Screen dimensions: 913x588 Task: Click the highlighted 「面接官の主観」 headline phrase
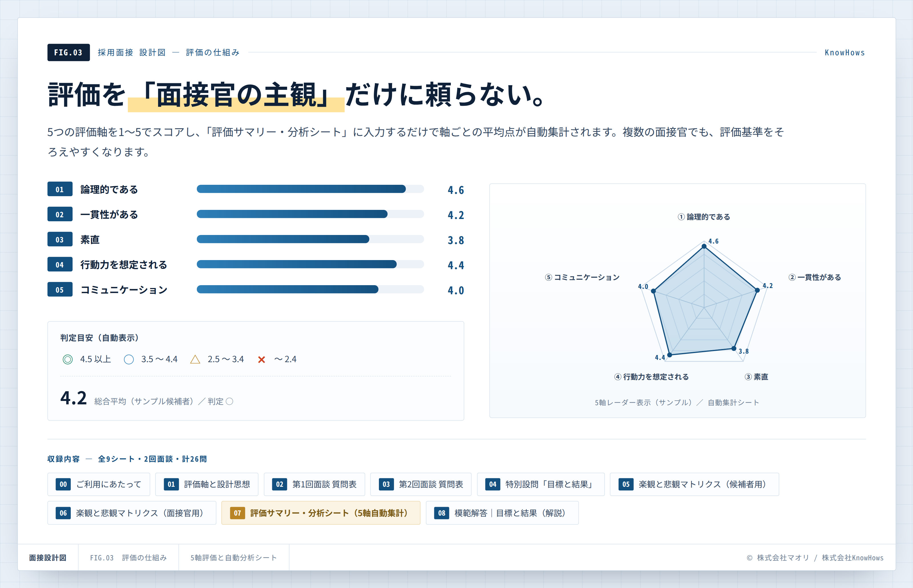tap(236, 95)
